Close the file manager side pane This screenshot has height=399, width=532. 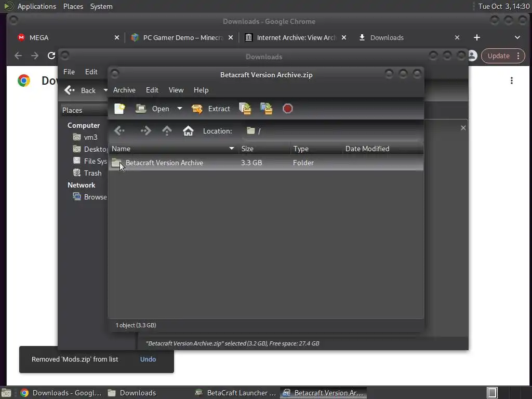[x=463, y=128]
